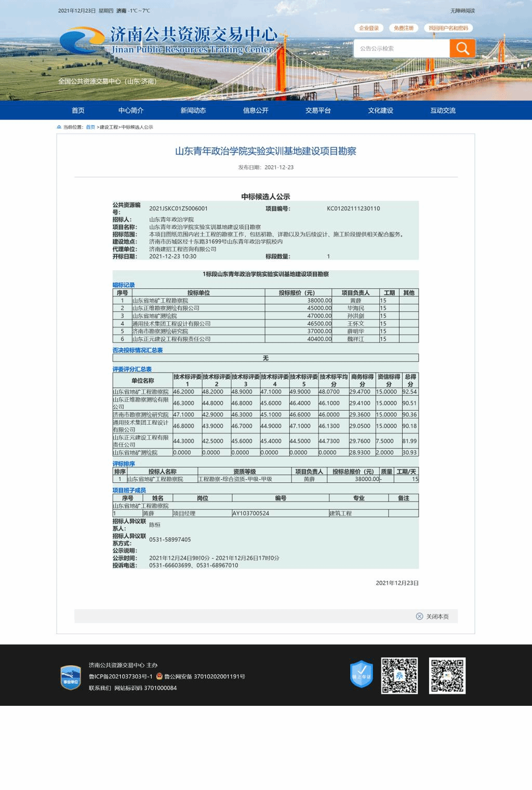
Task: Open the 互动交流 navigation item
Action: (443, 110)
